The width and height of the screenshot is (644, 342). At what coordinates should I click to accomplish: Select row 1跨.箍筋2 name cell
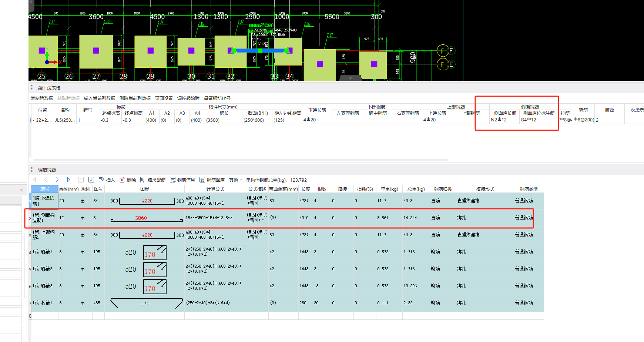pyautogui.click(x=45, y=269)
